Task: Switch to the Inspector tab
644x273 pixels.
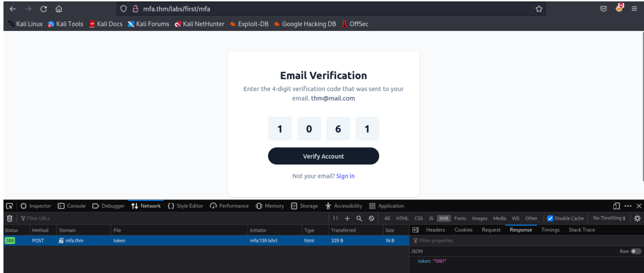Action: (36, 206)
